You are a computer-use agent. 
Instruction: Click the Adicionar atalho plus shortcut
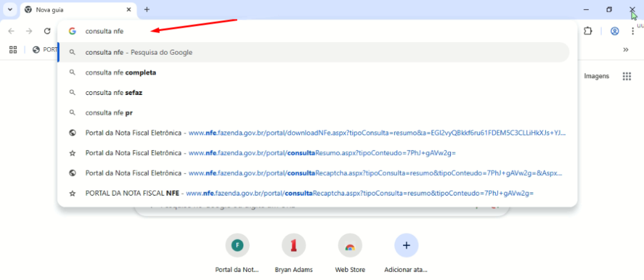click(x=406, y=254)
